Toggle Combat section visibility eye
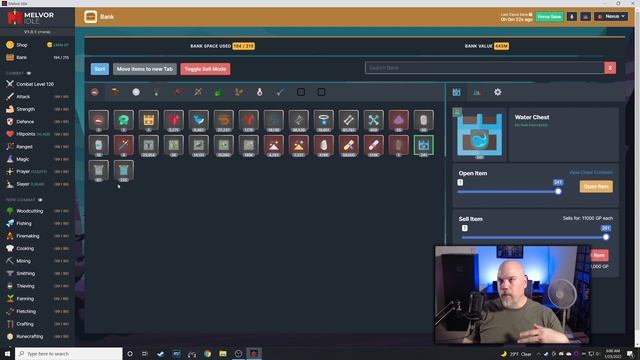This screenshot has width=640, height=360. [29, 73]
